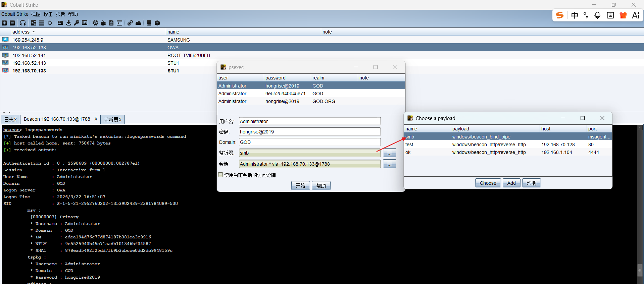The image size is (644, 284).
Task: Click the IME Ai assistant icon
Action: (x=636, y=15)
